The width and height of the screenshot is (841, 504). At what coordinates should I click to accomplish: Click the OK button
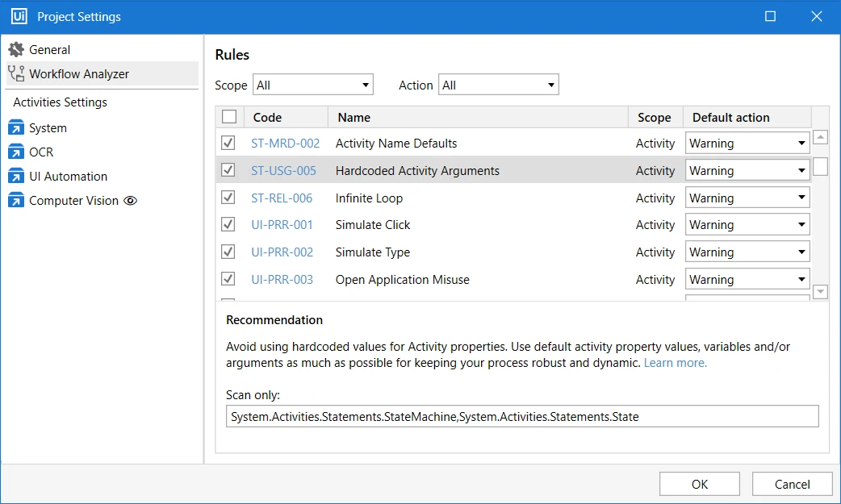pyautogui.click(x=700, y=484)
